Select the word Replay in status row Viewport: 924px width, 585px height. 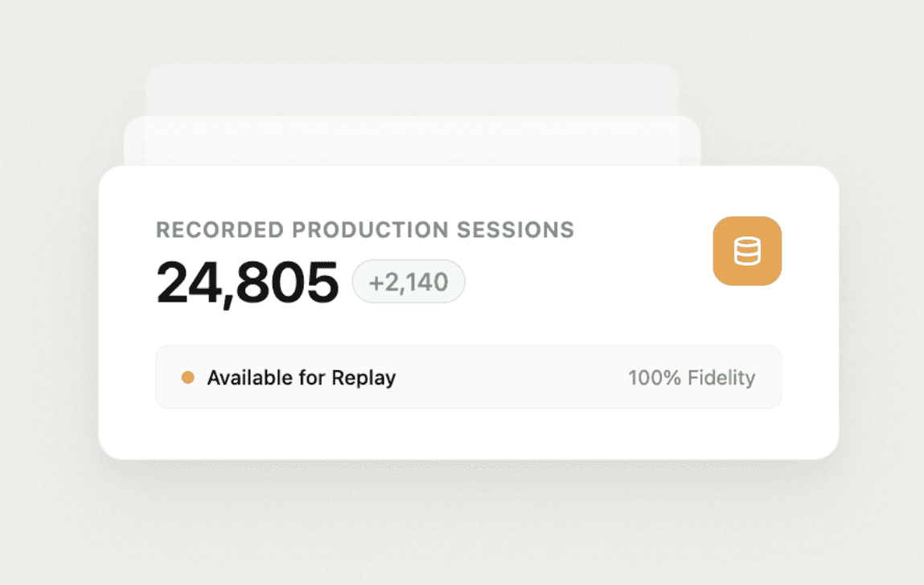pos(363,378)
